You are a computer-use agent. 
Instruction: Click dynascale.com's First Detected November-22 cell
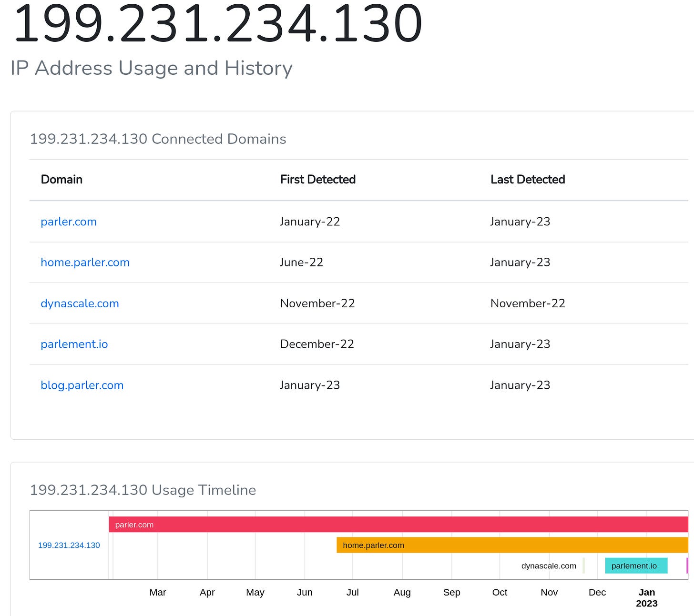pyautogui.click(x=317, y=303)
